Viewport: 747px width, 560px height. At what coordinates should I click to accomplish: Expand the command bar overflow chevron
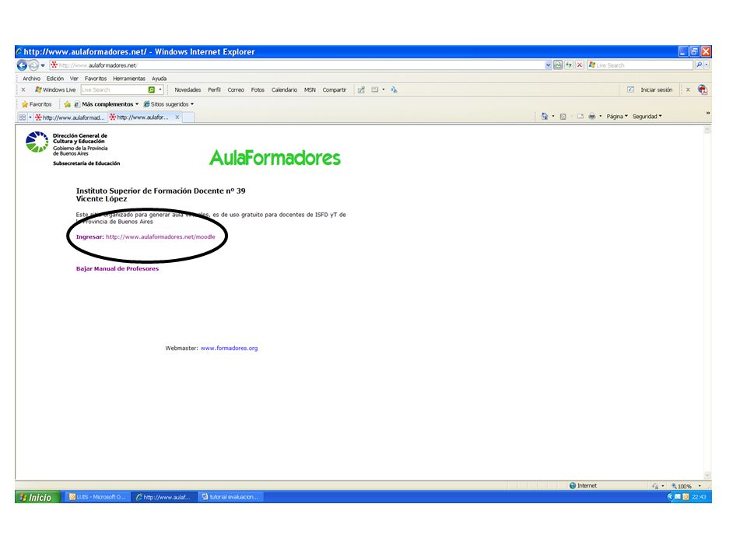tap(707, 113)
